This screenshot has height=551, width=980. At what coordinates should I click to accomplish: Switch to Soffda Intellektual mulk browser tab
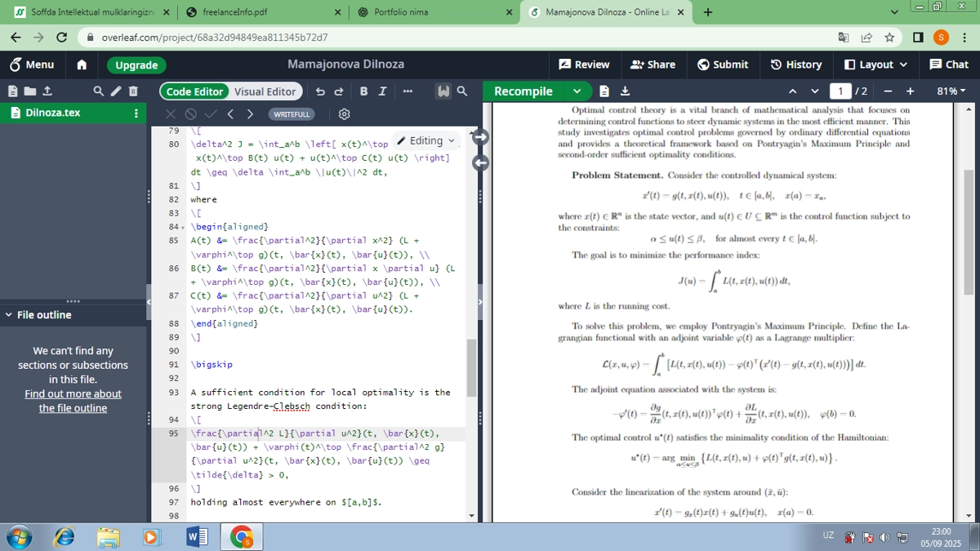tap(91, 12)
